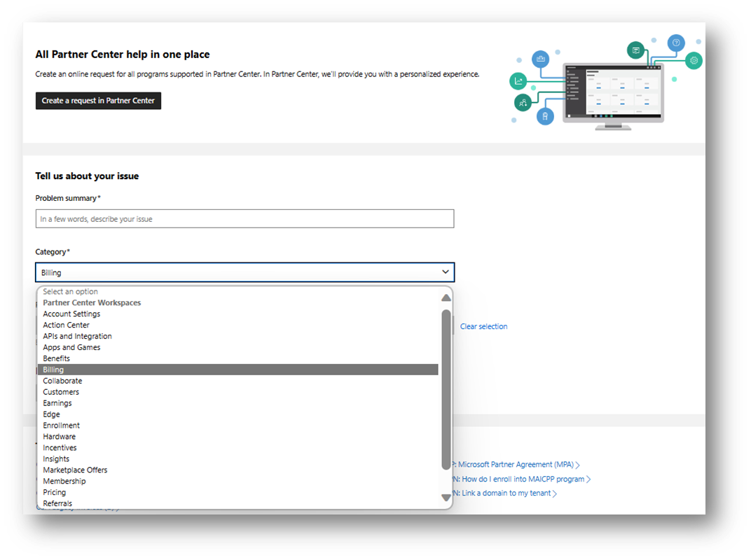Open the Category dropdown chevron
Screen dimensions: 751x560
[446, 272]
